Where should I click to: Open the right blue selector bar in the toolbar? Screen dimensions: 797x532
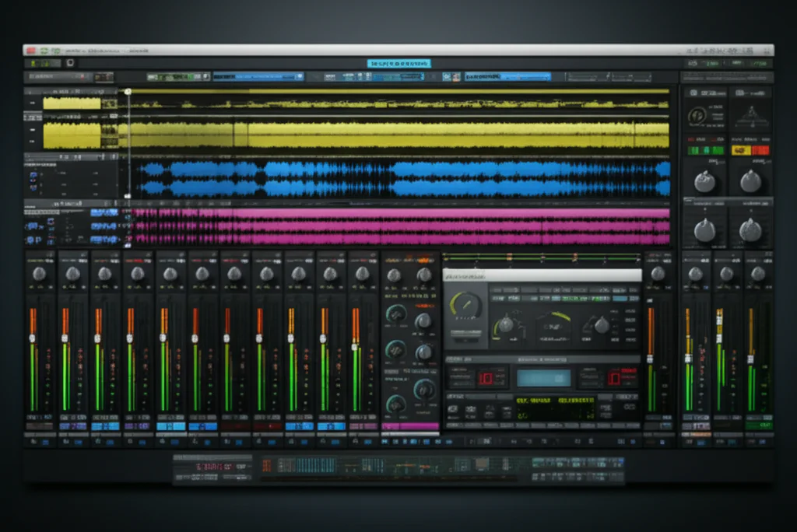(x=507, y=77)
